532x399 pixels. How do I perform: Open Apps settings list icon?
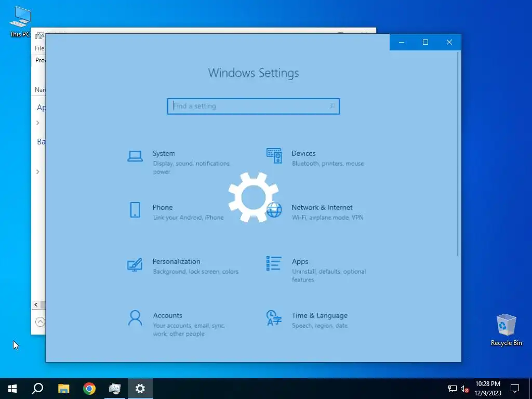274,263
